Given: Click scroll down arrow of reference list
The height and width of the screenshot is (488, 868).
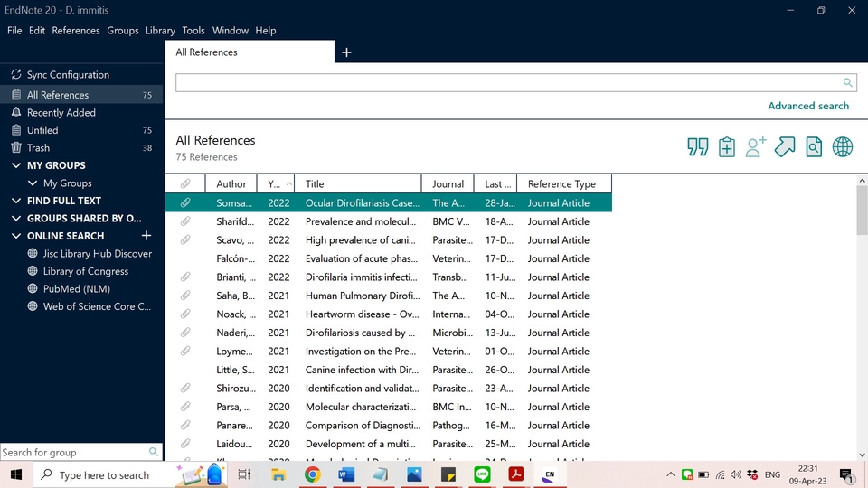Looking at the screenshot, I should click(x=862, y=455).
